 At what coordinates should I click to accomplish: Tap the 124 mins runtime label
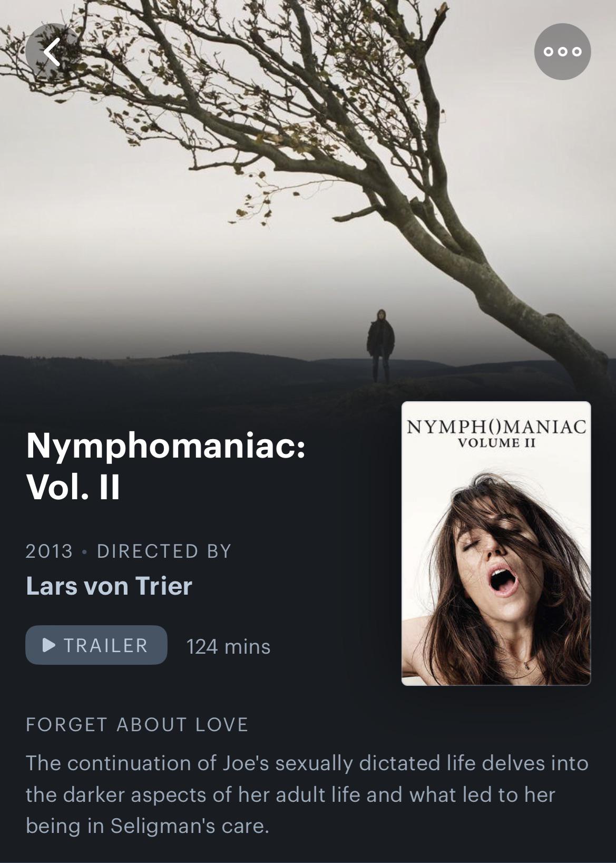(x=228, y=646)
